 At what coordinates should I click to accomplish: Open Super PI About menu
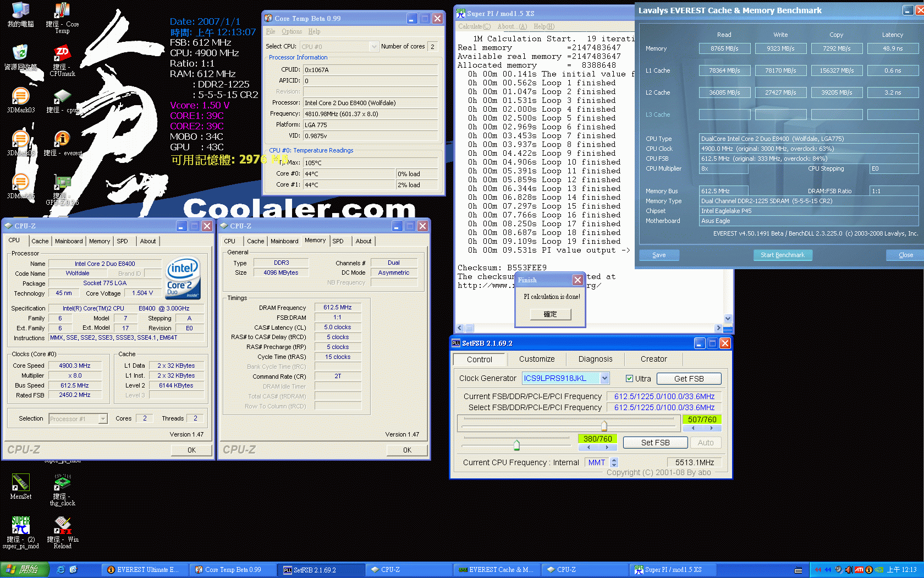[x=512, y=26]
